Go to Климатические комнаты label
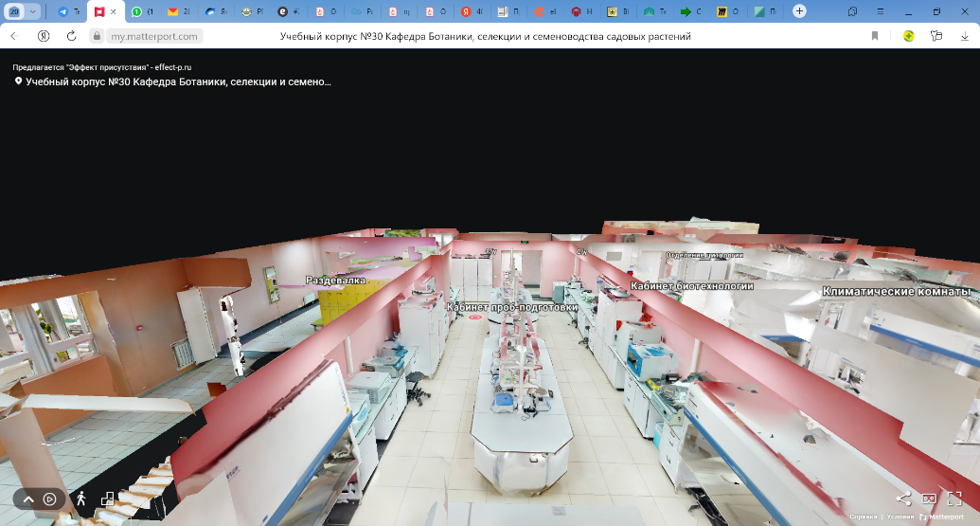 coord(896,292)
